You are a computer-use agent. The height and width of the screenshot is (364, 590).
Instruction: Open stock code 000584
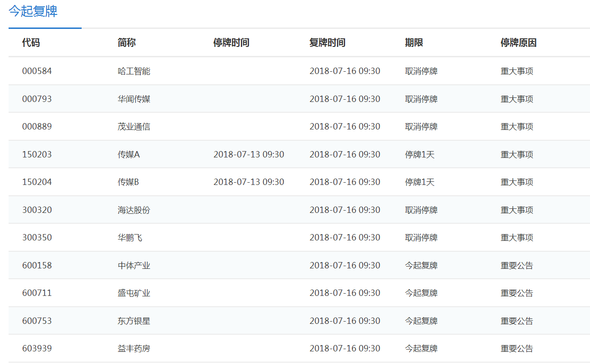pos(37,71)
